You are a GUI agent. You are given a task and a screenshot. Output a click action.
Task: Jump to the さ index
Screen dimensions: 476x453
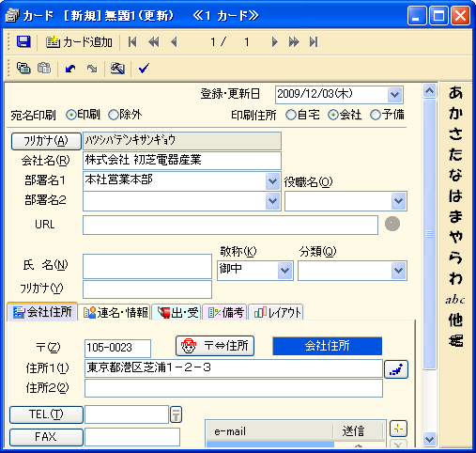(x=455, y=133)
